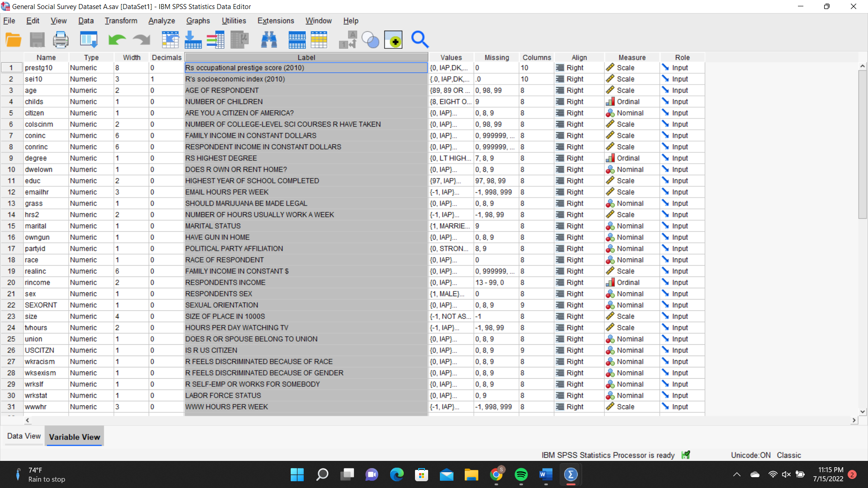
Task: Open the Align dropdown for the age row
Action: click(579, 90)
